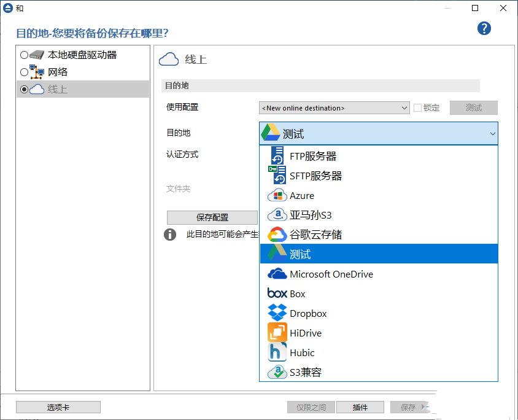Pick the 亚马孙S3 cloud icon
518x420 pixels.
pos(277,214)
